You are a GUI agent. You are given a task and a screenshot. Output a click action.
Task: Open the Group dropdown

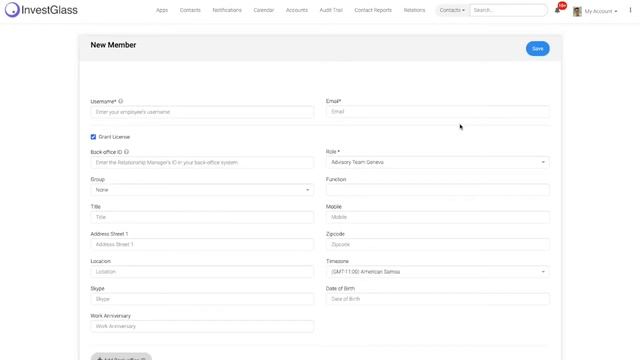[x=202, y=190]
